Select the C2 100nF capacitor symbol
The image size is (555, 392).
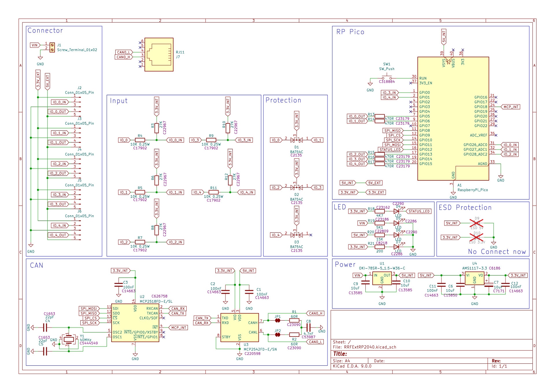coord(225,292)
